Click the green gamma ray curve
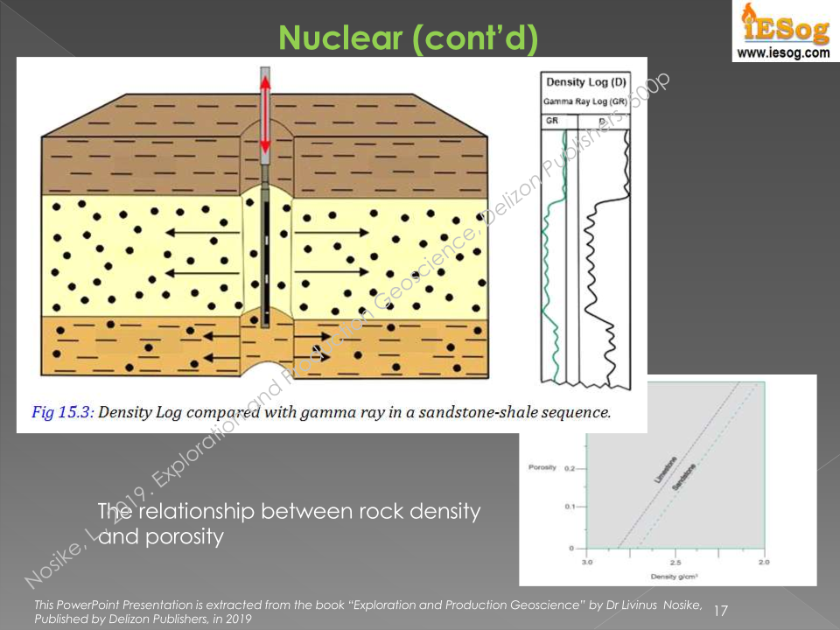840x630 pixels. click(553, 262)
